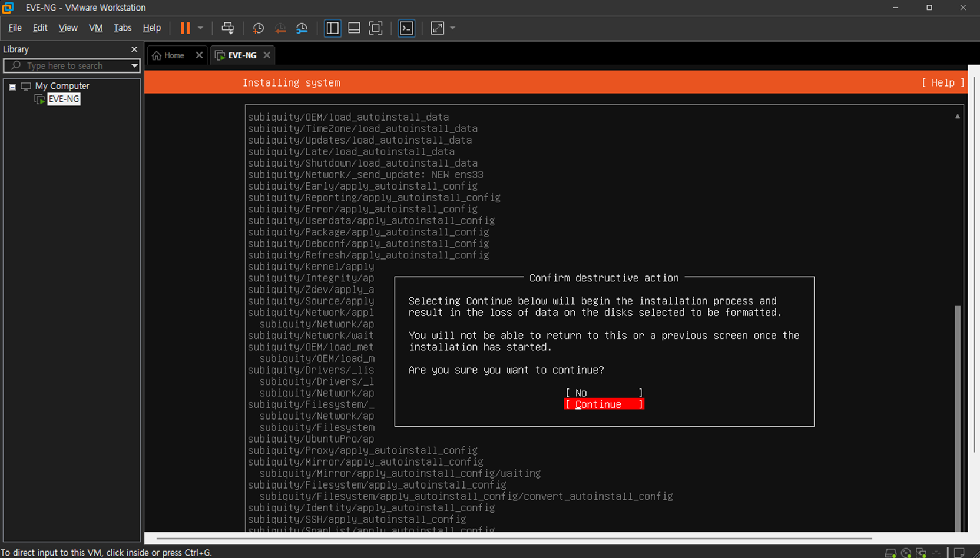Viewport: 980px width, 558px height.
Task: Click the Help button in installer header
Action: 943,82
